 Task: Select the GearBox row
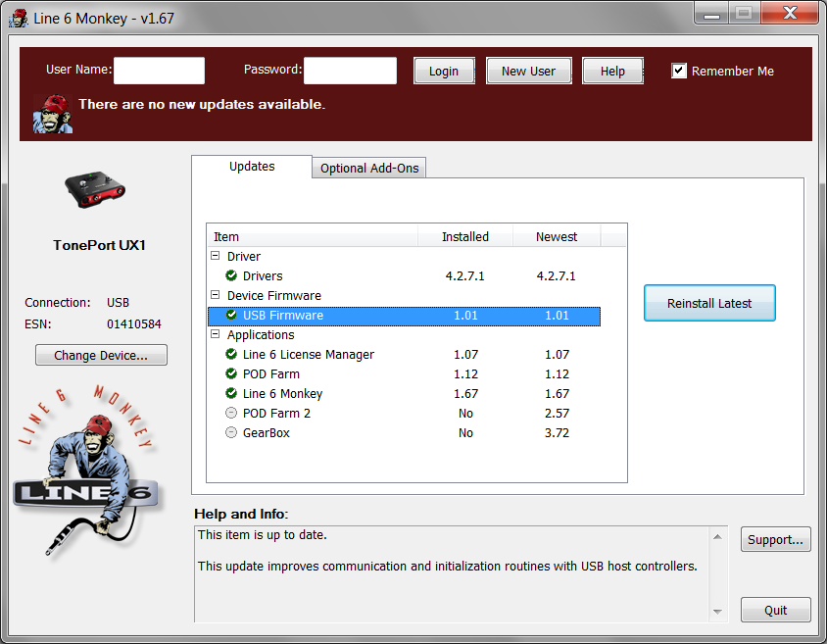tap(404, 433)
